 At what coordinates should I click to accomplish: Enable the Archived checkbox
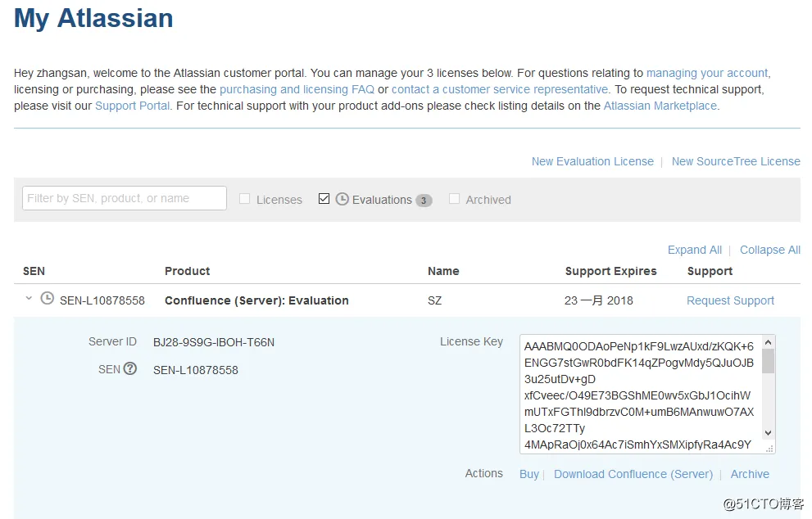click(x=454, y=199)
